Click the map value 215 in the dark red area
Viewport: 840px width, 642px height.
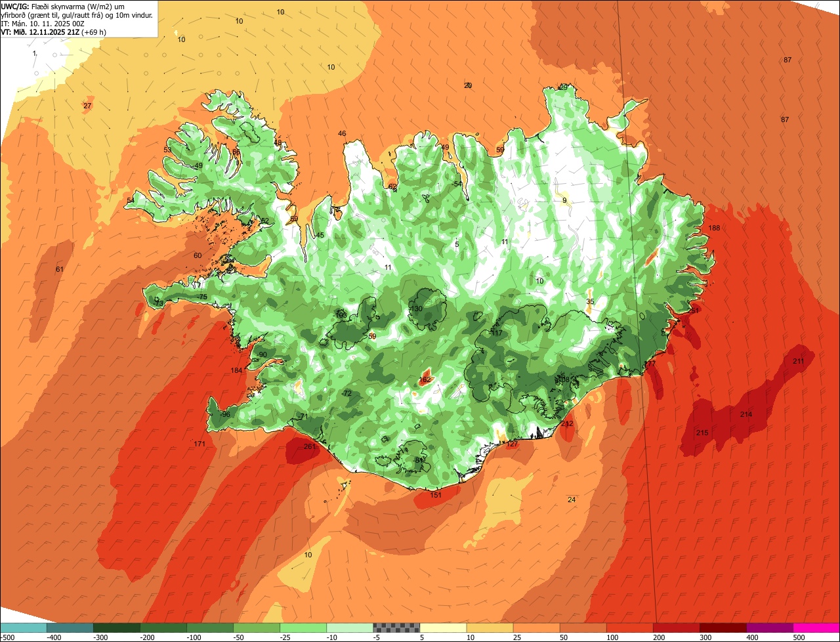point(702,433)
